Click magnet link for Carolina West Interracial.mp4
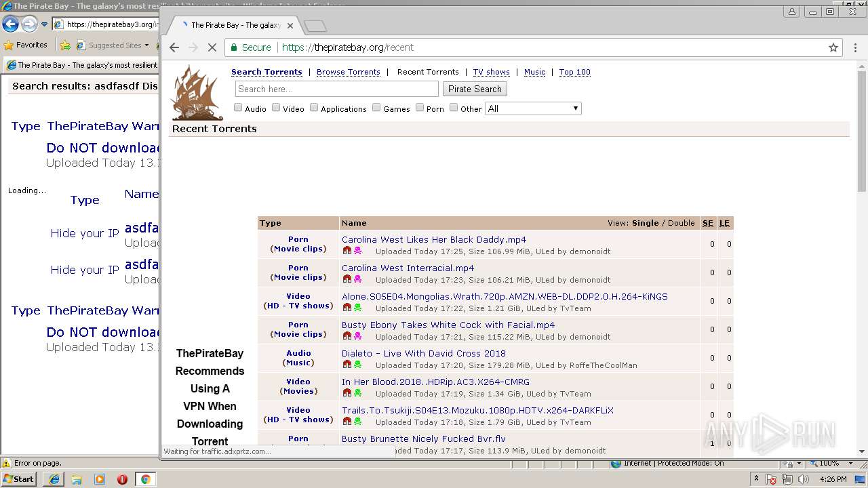Viewport: 868px width, 488px height. pyautogui.click(x=347, y=279)
